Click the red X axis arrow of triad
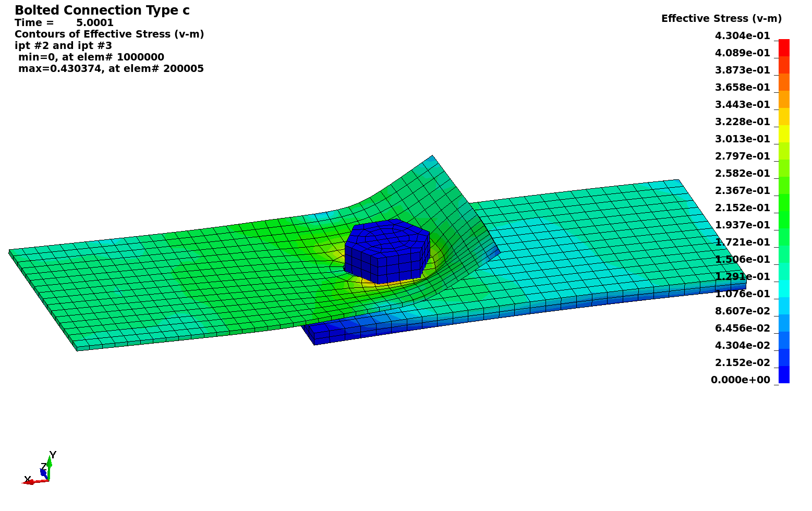 32,482
